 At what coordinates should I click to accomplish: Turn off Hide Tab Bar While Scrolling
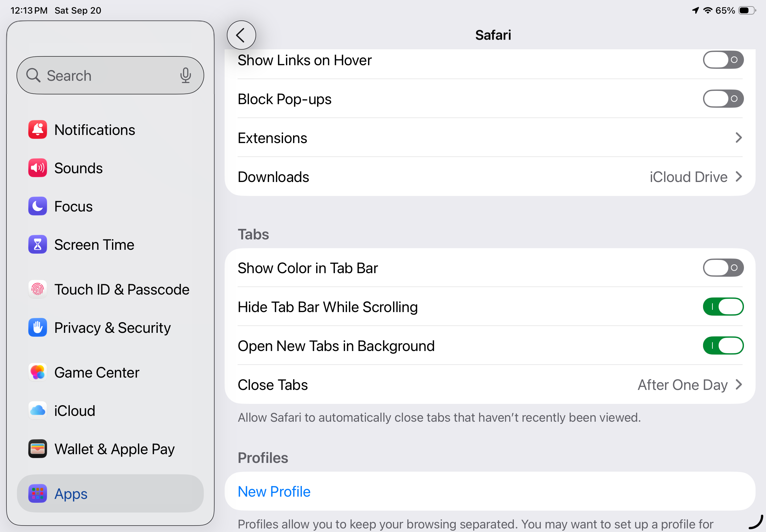pos(723,307)
